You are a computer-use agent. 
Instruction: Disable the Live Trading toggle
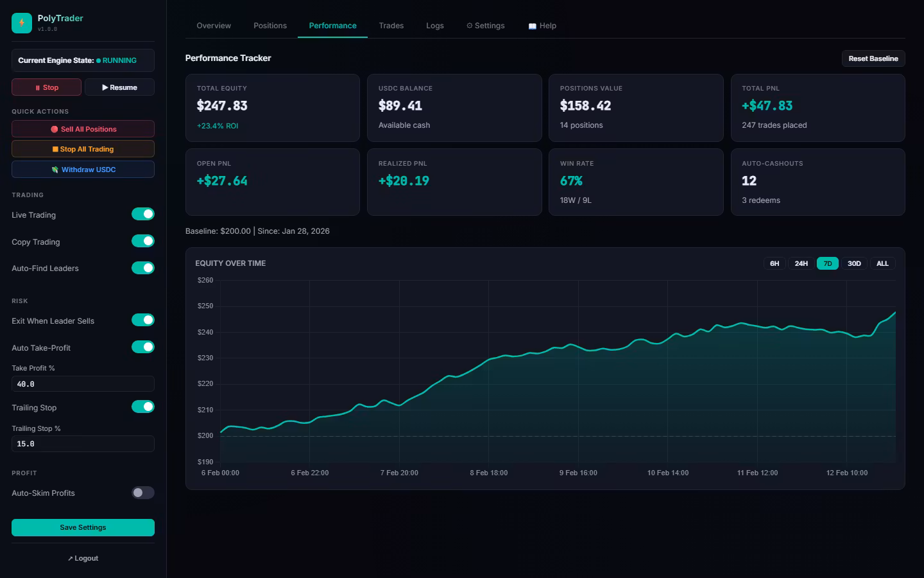point(142,215)
